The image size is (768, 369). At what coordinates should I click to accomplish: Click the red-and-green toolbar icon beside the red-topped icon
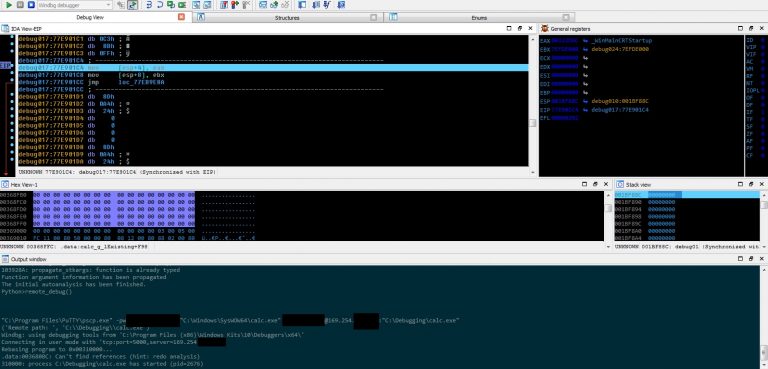pyautogui.click(x=235, y=5)
